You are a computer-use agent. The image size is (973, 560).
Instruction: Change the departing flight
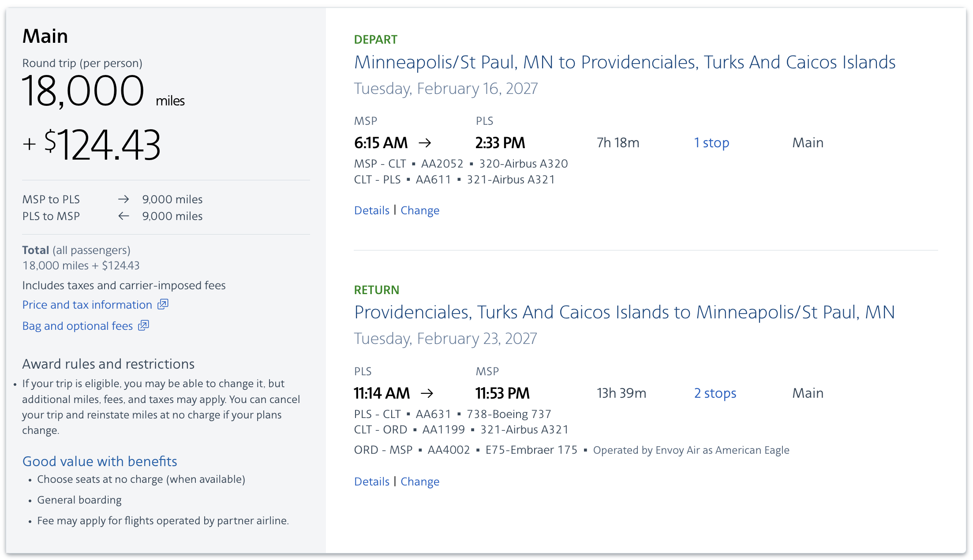pos(420,210)
